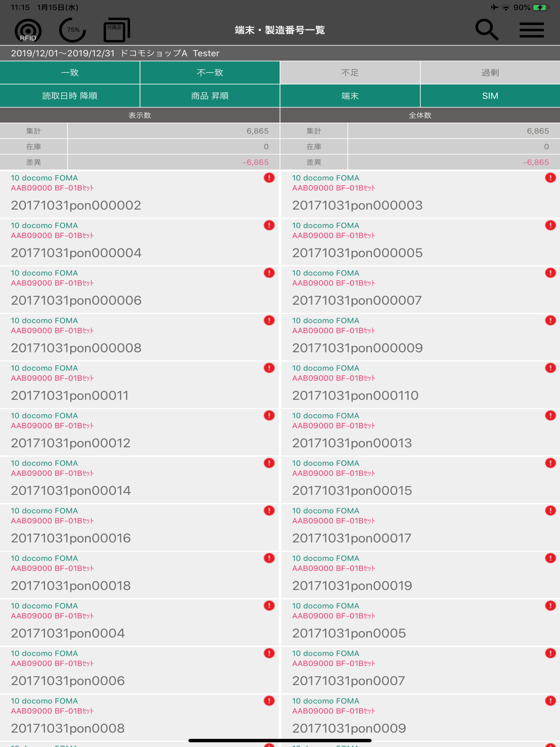This screenshot has height=747, width=560.
Task: Tap the airplane mode icon
Action: tap(494, 7)
